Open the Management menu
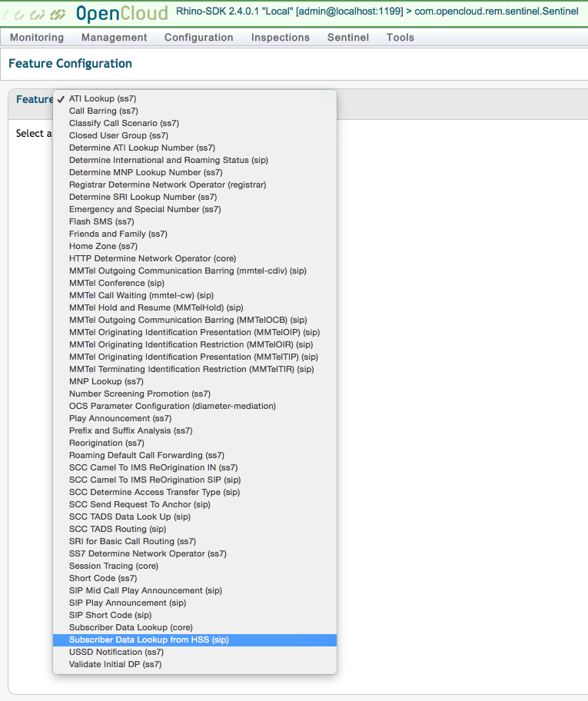Screen dimensions: 588x701 pos(114,38)
